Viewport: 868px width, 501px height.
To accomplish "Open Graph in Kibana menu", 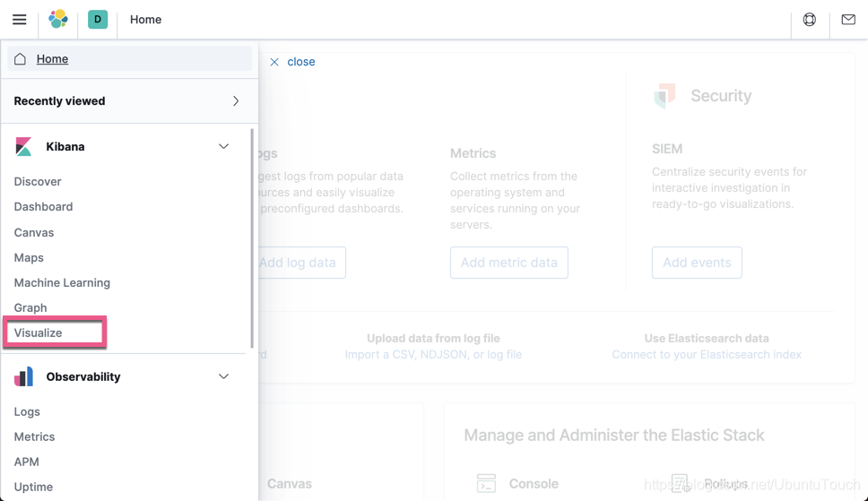I will (30, 307).
